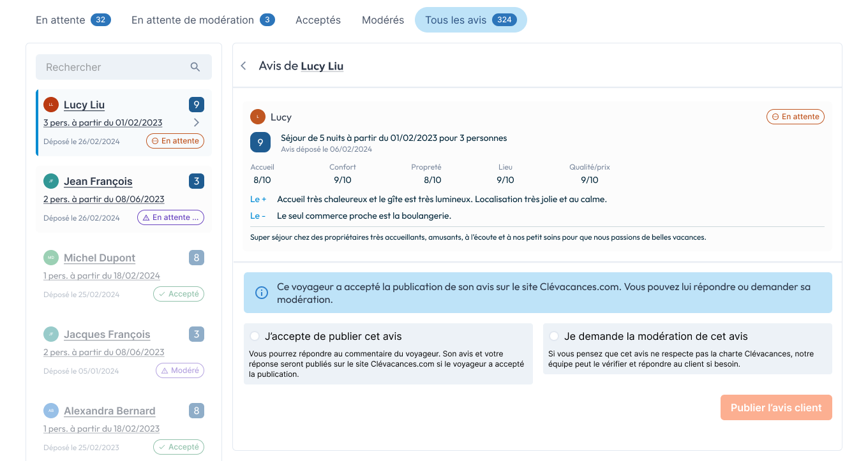868x461 pixels.
Task: Click Publier l'avis client button
Action: (776, 407)
